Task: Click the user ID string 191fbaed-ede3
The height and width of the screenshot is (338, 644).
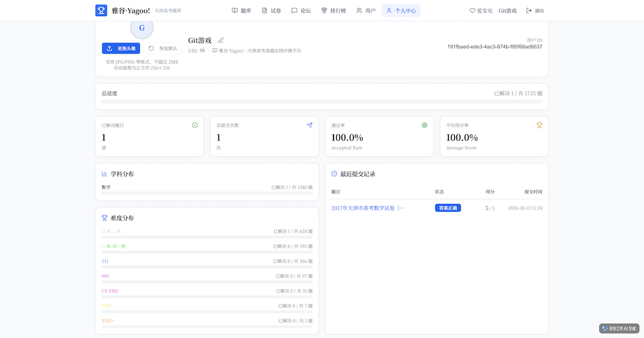Action: tap(495, 47)
